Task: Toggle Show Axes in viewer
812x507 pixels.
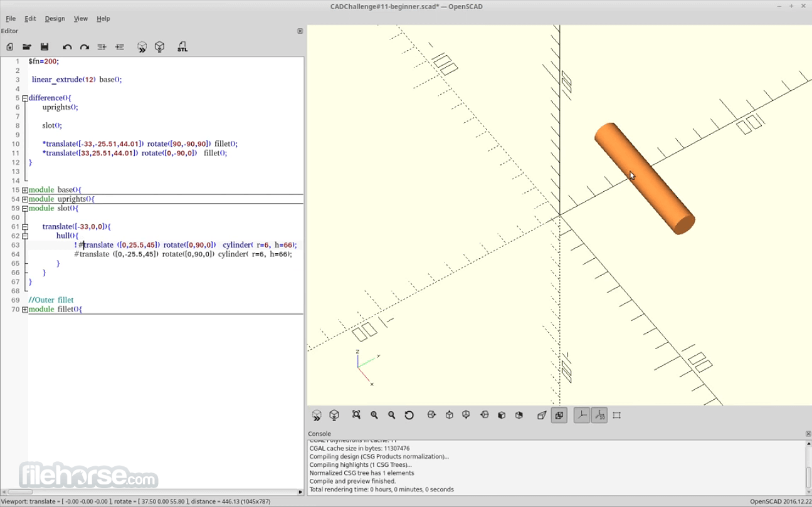Action: tap(582, 415)
